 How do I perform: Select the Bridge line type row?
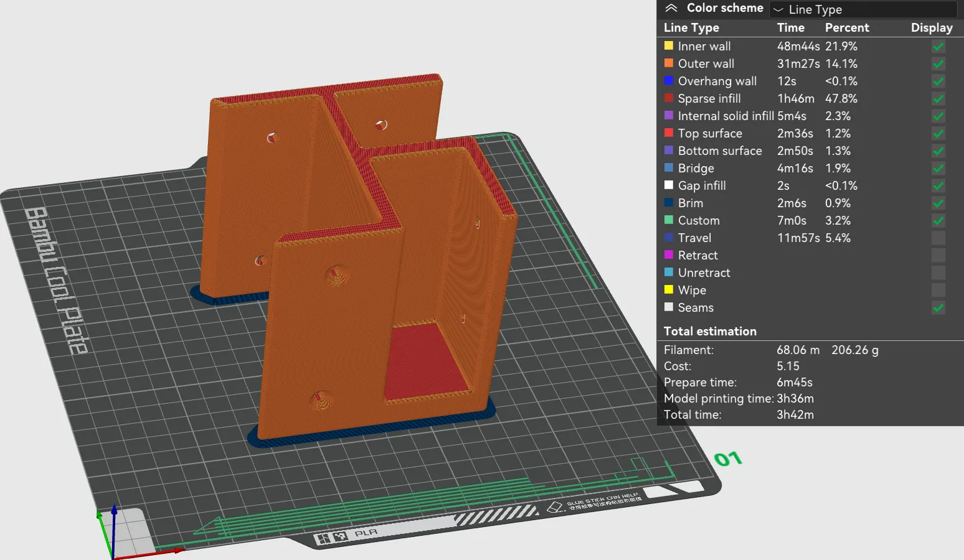810,168
